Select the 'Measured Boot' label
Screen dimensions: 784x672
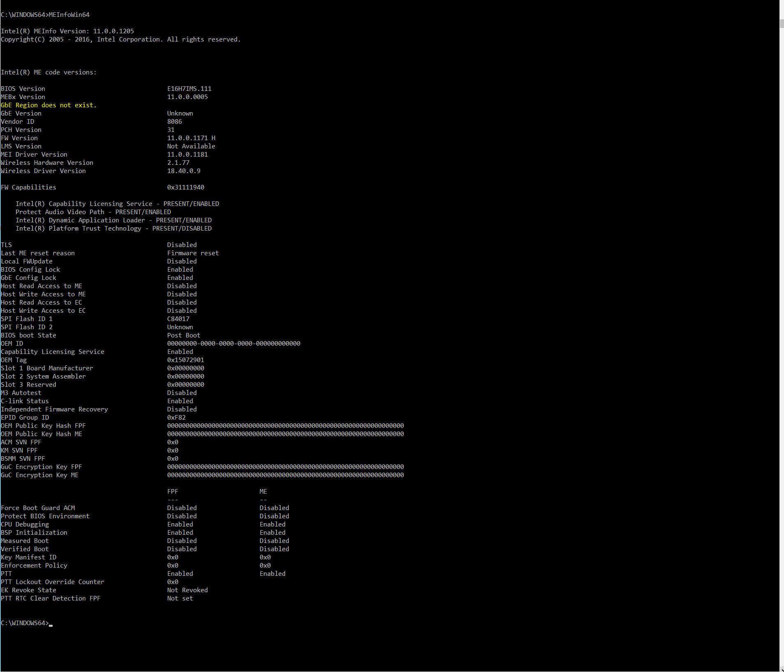coord(25,541)
